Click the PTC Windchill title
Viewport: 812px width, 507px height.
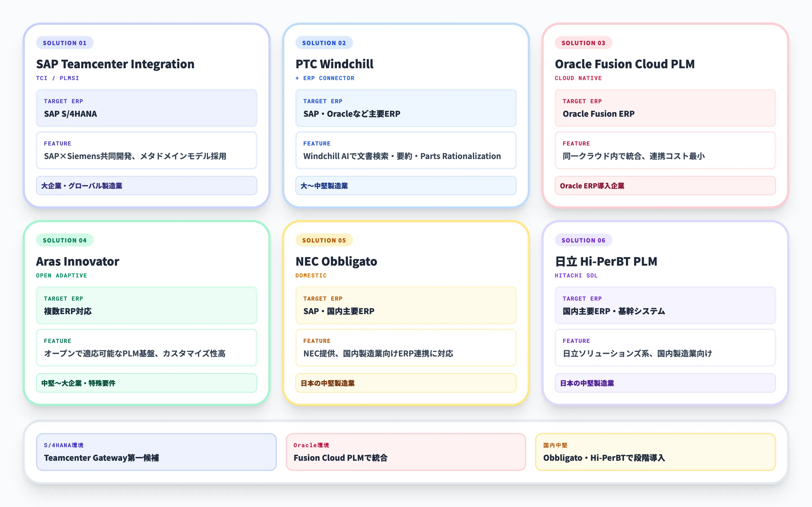[334, 64]
